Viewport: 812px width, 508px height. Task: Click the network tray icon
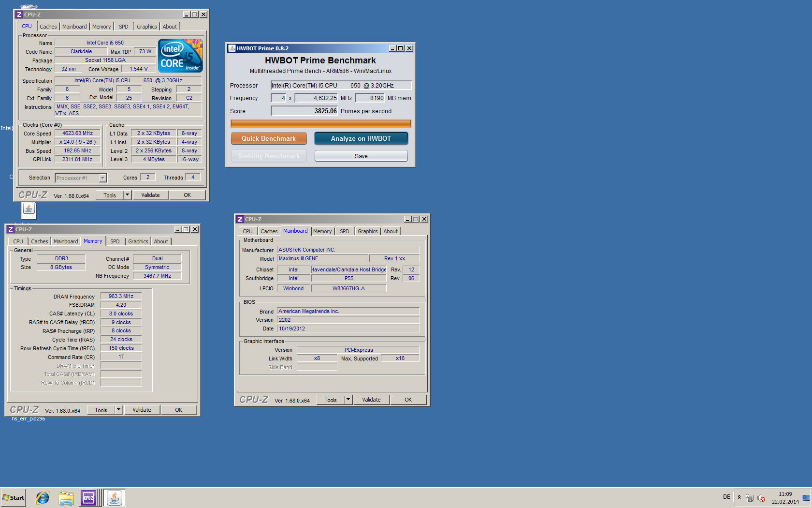(750, 498)
